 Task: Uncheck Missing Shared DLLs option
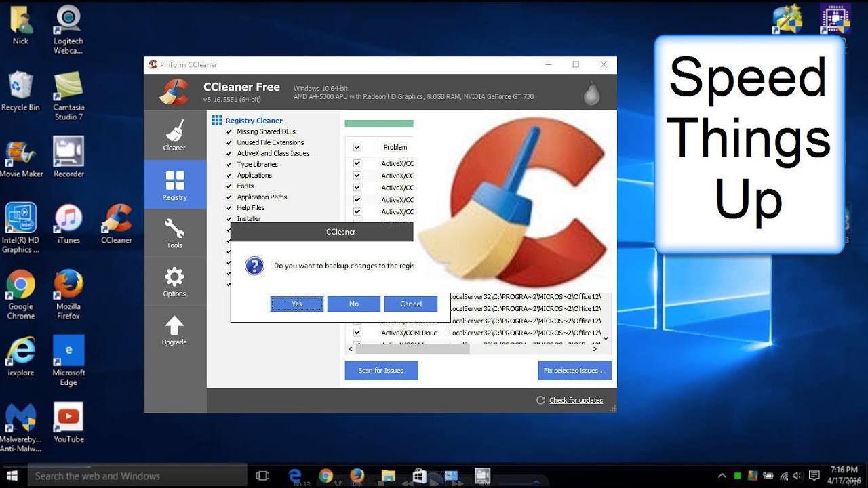pyautogui.click(x=229, y=131)
